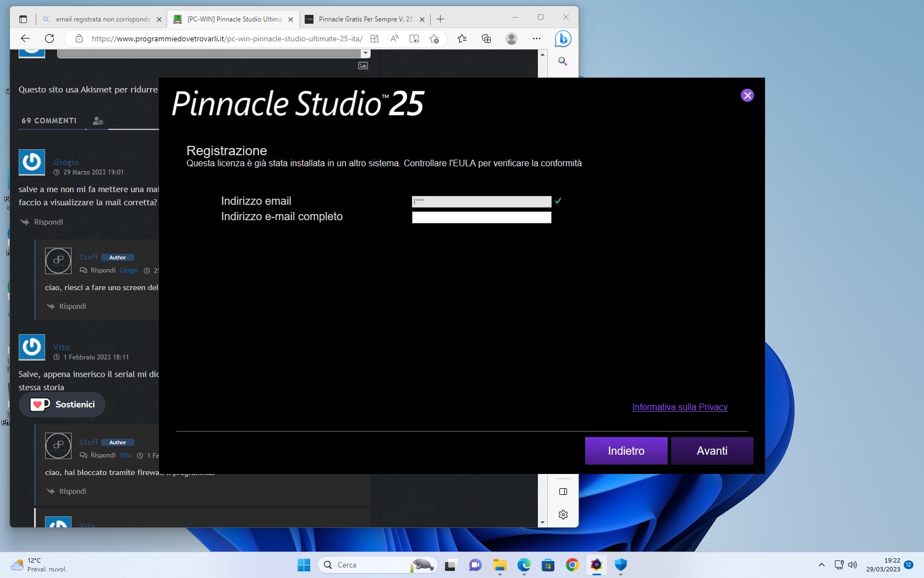The width and height of the screenshot is (924, 578).
Task: Open Favorites list in Edge toolbar
Action: coord(462,39)
